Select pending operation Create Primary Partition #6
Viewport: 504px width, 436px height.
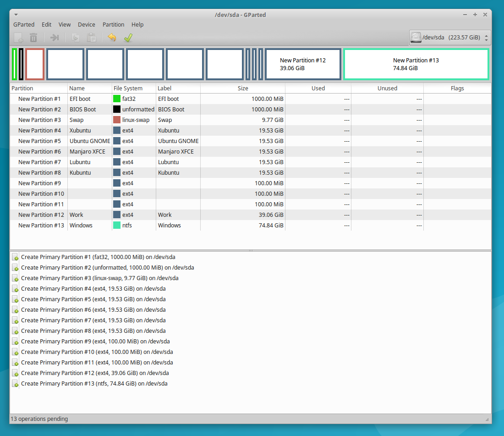click(x=93, y=309)
